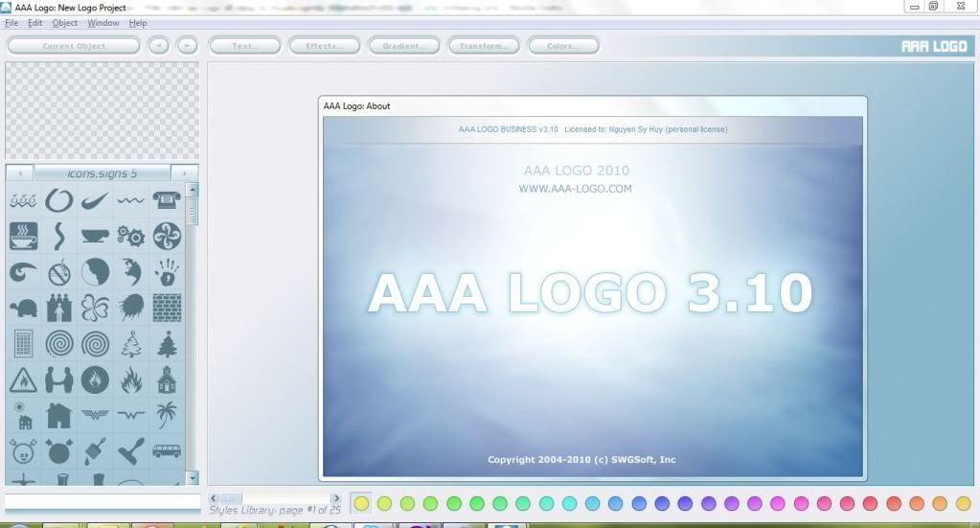Click styles library scroll right arrow
Image resolution: width=980 pixels, height=528 pixels.
[336, 498]
